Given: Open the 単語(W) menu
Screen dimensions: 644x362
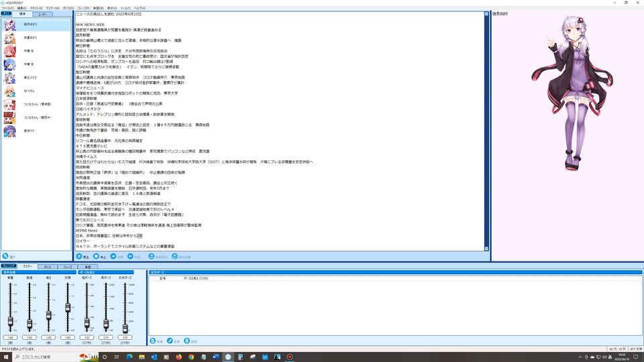Looking at the screenshot, I should pyautogui.click(x=99, y=8).
